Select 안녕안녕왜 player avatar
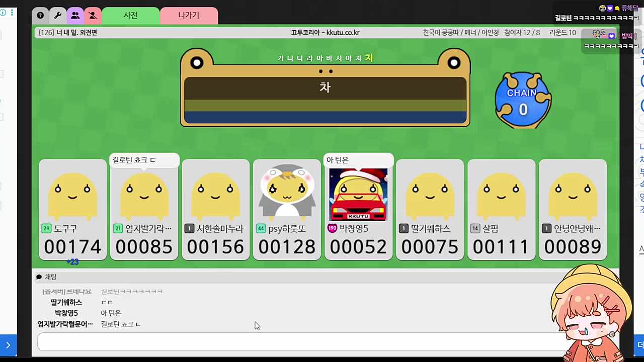Screen dimensions: 644x362 point(573,196)
